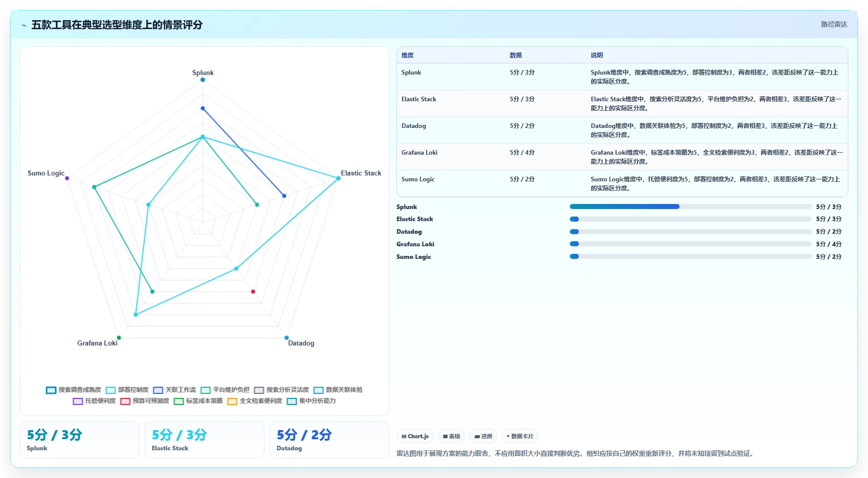Select the Datadog table row name
The height and width of the screenshot is (478, 868).
pos(414,126)
